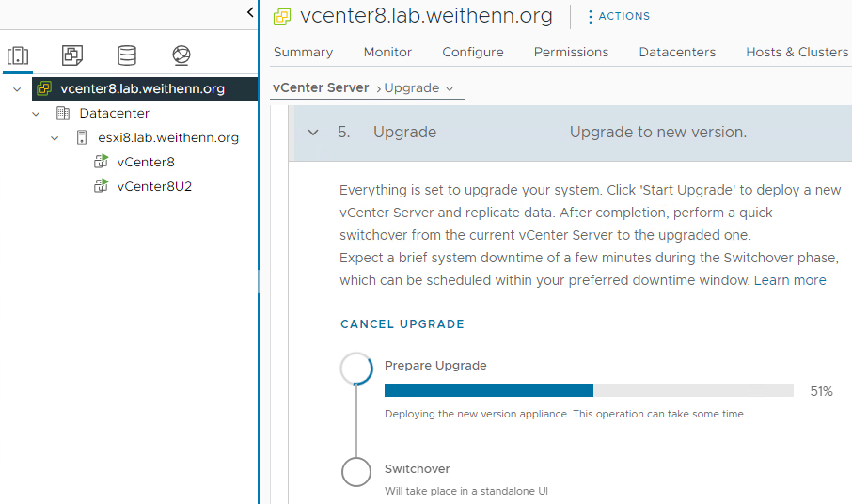The width and height of the screenshot is (852, 504).
Task: Follow the Learn more link
Action: pyautogui.click(x=790, y=280)
